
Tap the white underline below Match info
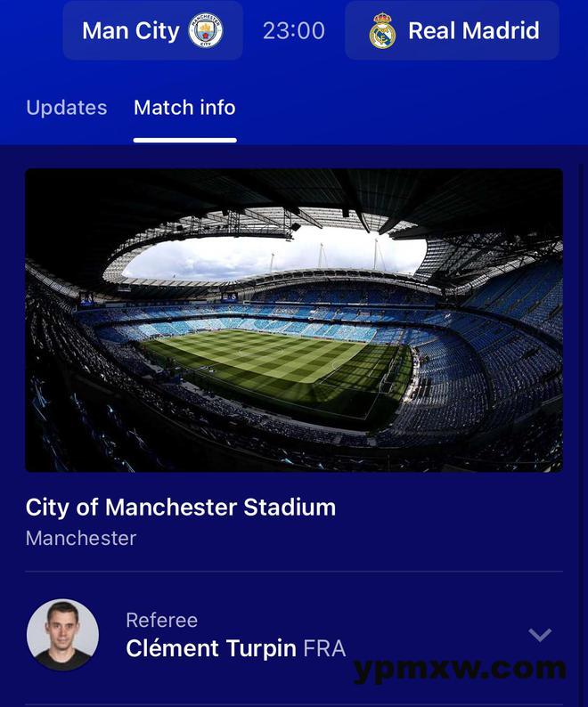point(185,140)
